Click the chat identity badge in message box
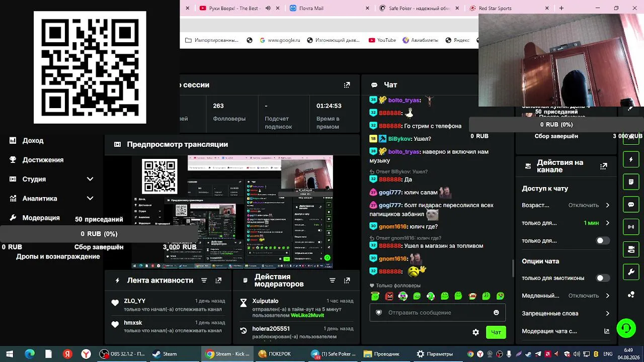 point(379,313)
